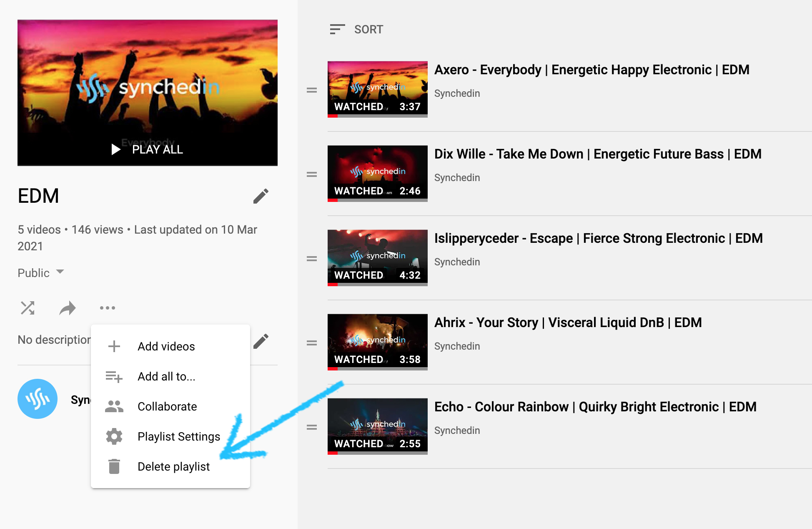Open Synchedin channel under Axero video
This screenshot has height=529, width=812.
tap(457, 93)
